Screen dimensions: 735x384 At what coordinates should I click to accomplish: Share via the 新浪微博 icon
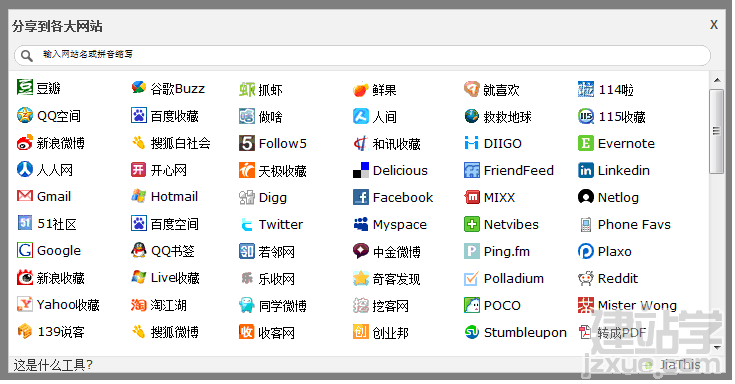pos(24,143)
